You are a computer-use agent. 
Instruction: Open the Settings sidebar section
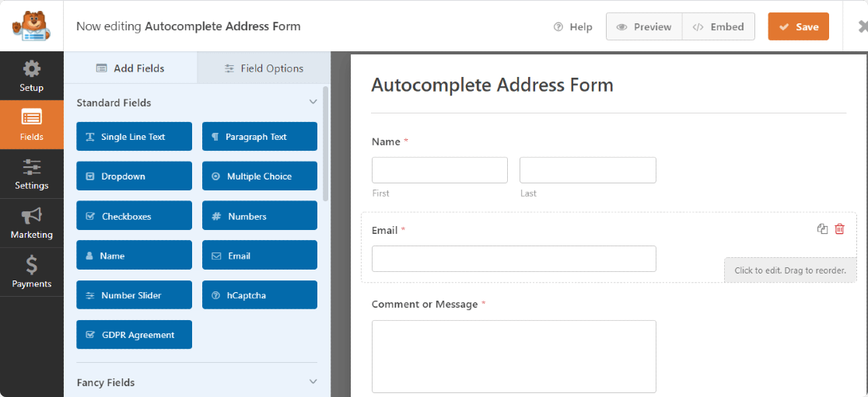(32, 174)
